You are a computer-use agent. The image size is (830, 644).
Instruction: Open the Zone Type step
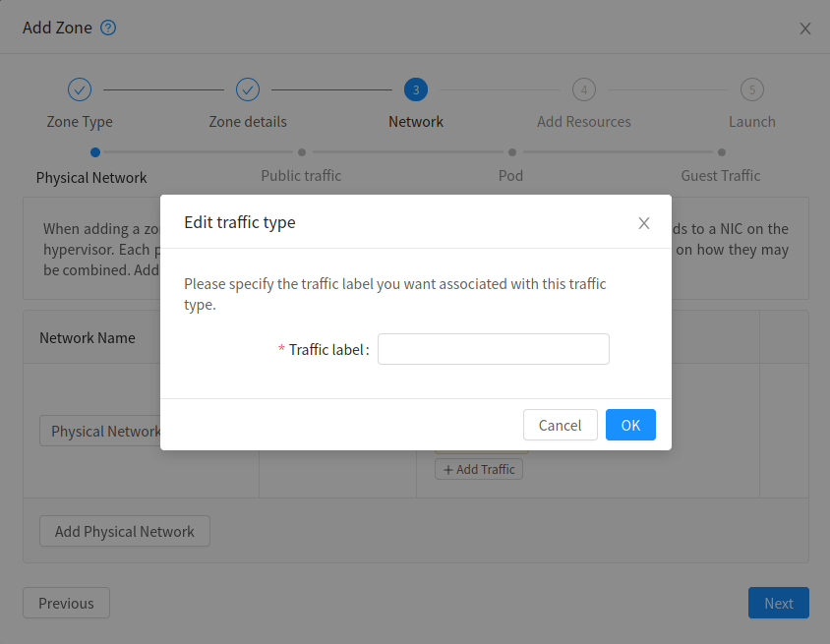tap(79, 121)
